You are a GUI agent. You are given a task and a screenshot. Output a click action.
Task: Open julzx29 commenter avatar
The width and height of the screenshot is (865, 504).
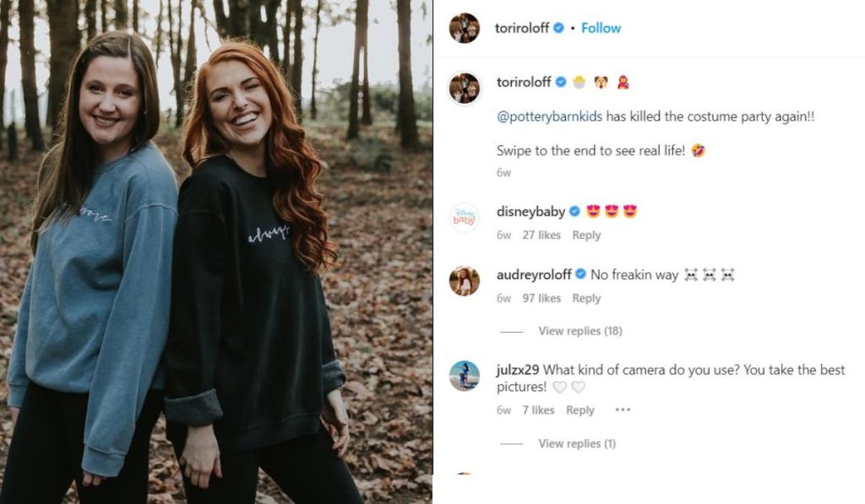point(464,376)
